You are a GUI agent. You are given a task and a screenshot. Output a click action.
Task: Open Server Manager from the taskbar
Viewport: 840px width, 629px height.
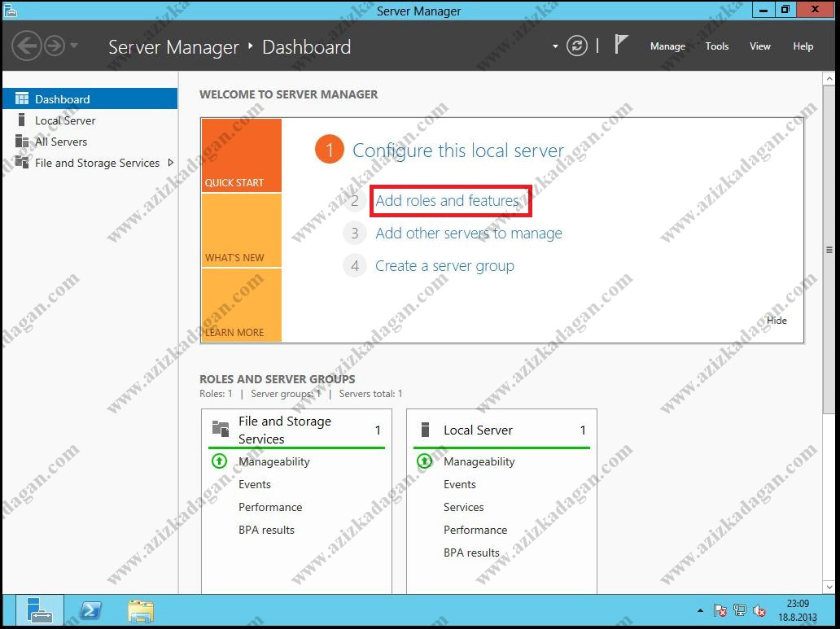(x=39, y=610)
